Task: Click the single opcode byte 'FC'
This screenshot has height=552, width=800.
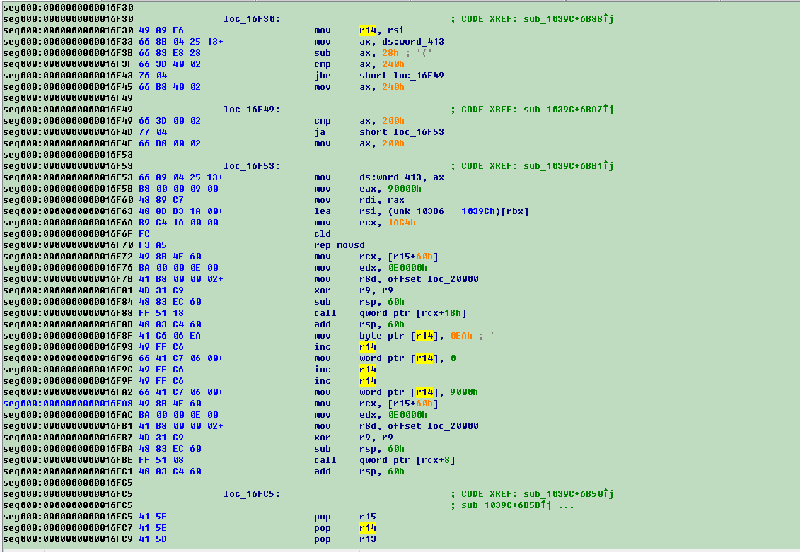Action: pos(144,234)
